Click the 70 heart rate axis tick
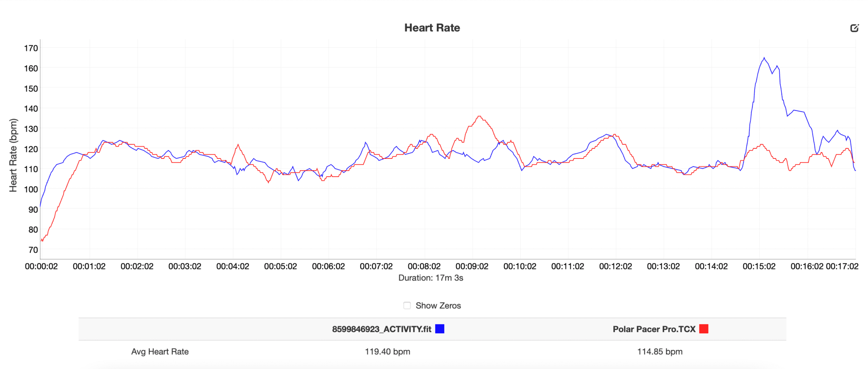 click(33, 250)
